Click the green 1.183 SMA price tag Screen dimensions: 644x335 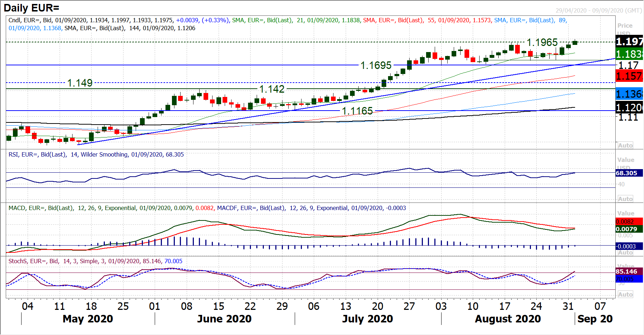pos(629,54)
